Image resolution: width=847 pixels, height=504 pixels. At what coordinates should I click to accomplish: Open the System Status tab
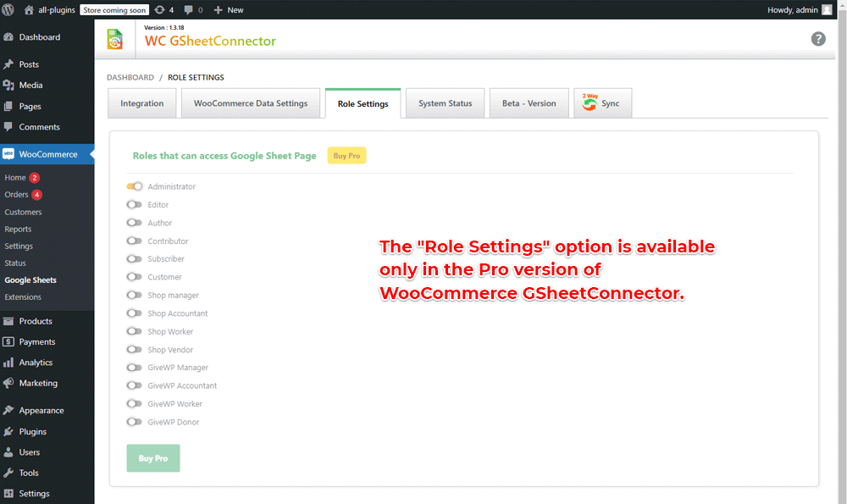446,103
